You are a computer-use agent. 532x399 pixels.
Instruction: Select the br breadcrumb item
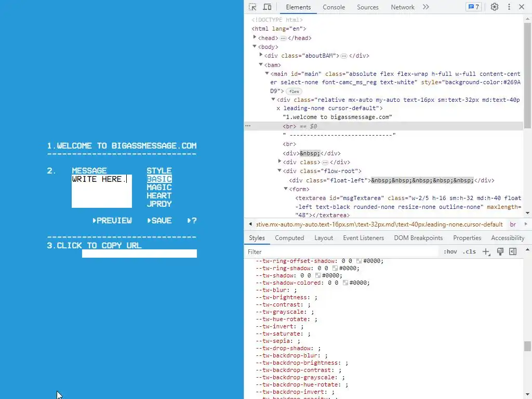(x=513, y=224)
